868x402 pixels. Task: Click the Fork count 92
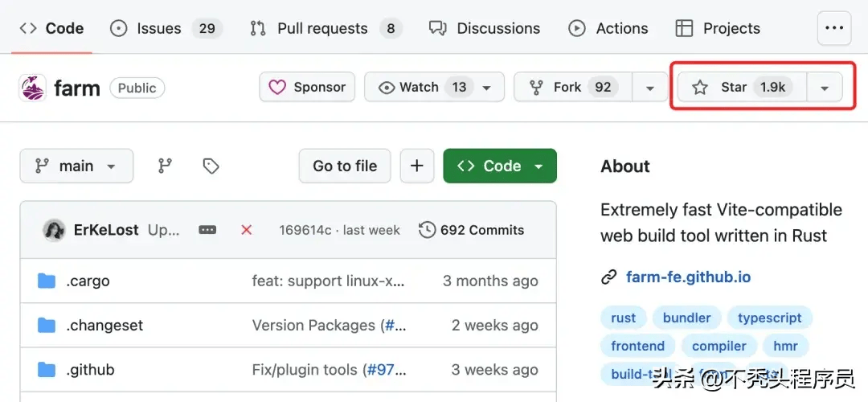(x=603, y=87)
